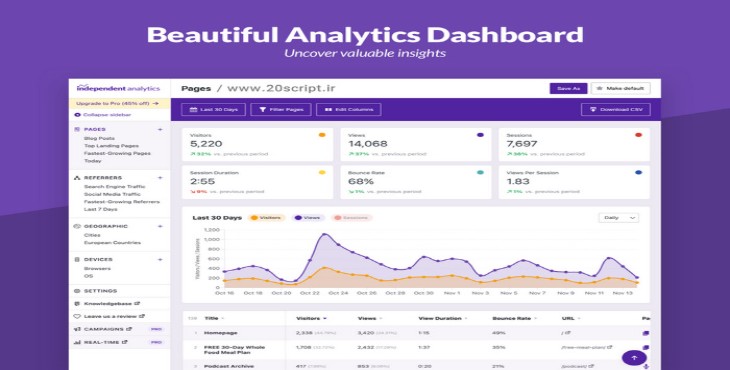Click the Pages section icon in sidebar

[77, 129]
